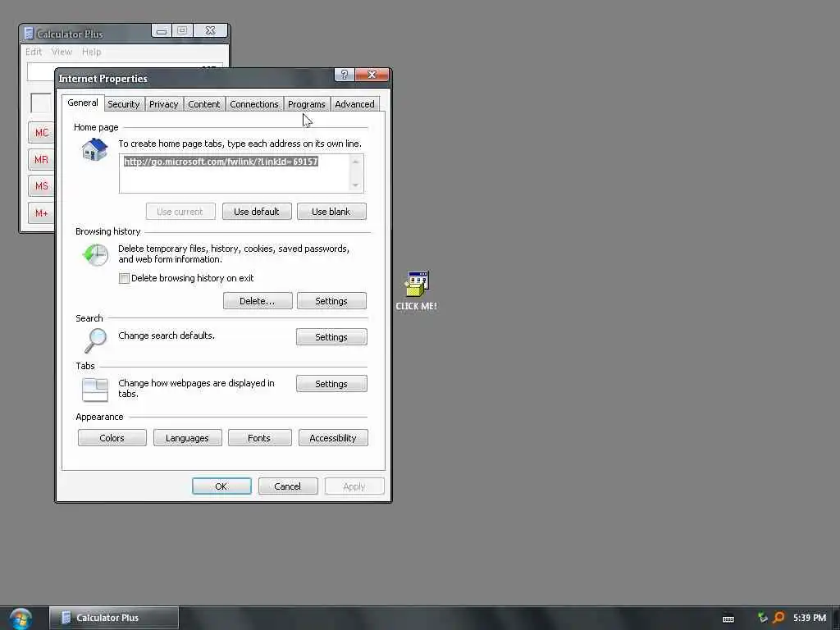The height and width of the screenshot is (630, 840).
Task: Click the Fonts button
Action: point(259,438)
